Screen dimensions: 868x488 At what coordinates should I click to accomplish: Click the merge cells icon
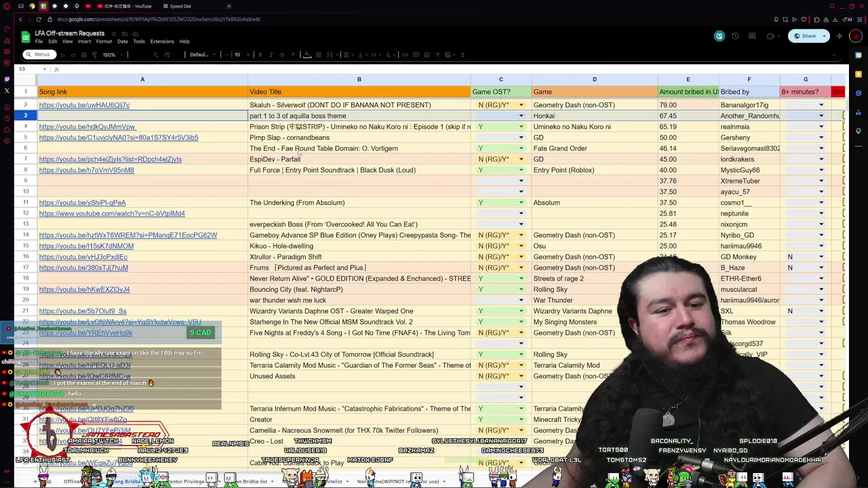[x=330, y=54]
